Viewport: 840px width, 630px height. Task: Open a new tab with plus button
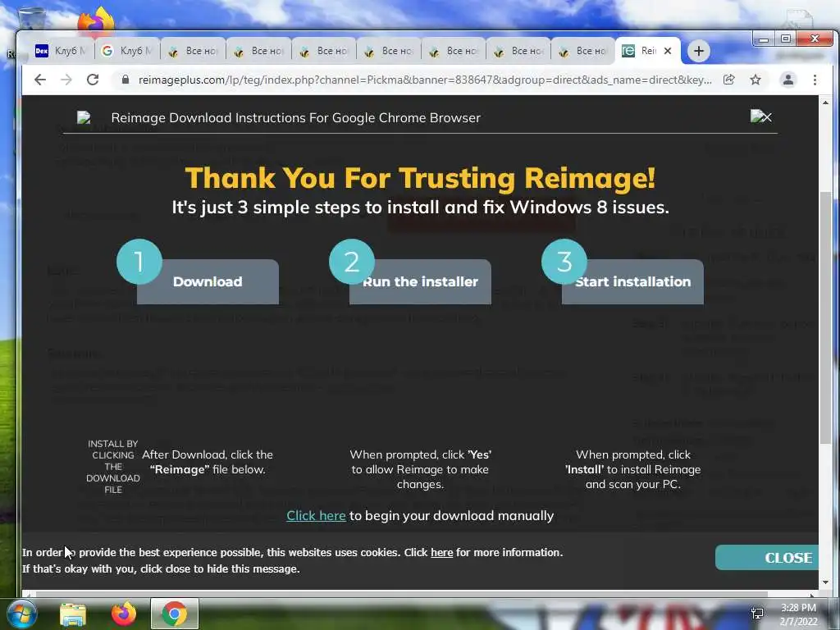699,51
